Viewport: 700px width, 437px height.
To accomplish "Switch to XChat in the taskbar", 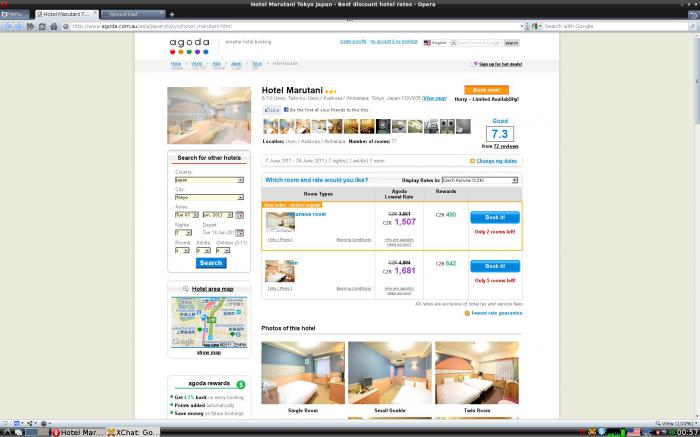I will pos(133,432).
